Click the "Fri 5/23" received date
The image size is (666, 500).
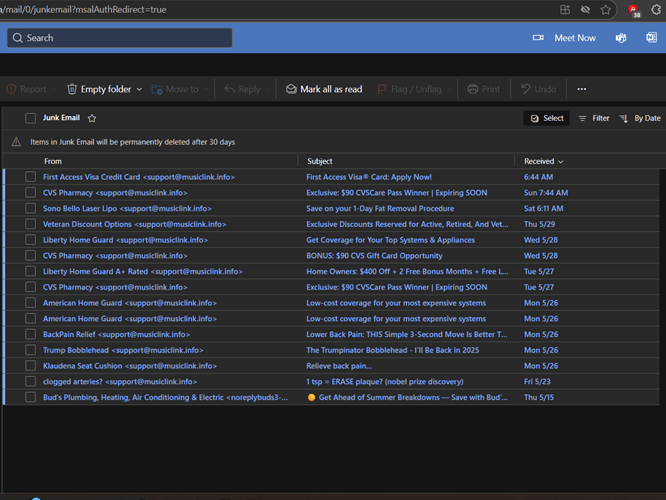[x=537, y=381]
